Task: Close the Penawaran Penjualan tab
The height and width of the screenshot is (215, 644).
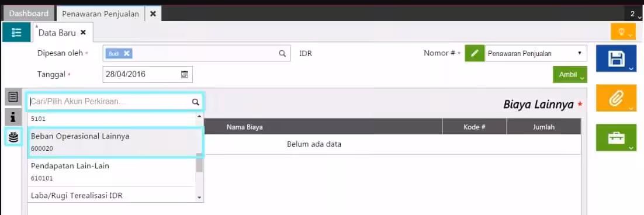Action: (x=153, y=13)
